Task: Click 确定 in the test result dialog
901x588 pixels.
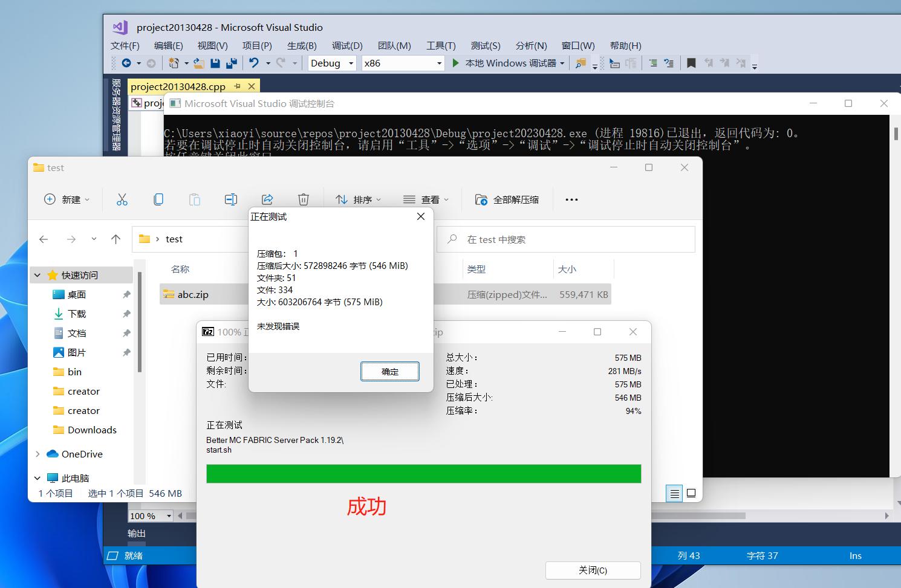Action: [390, 372]
